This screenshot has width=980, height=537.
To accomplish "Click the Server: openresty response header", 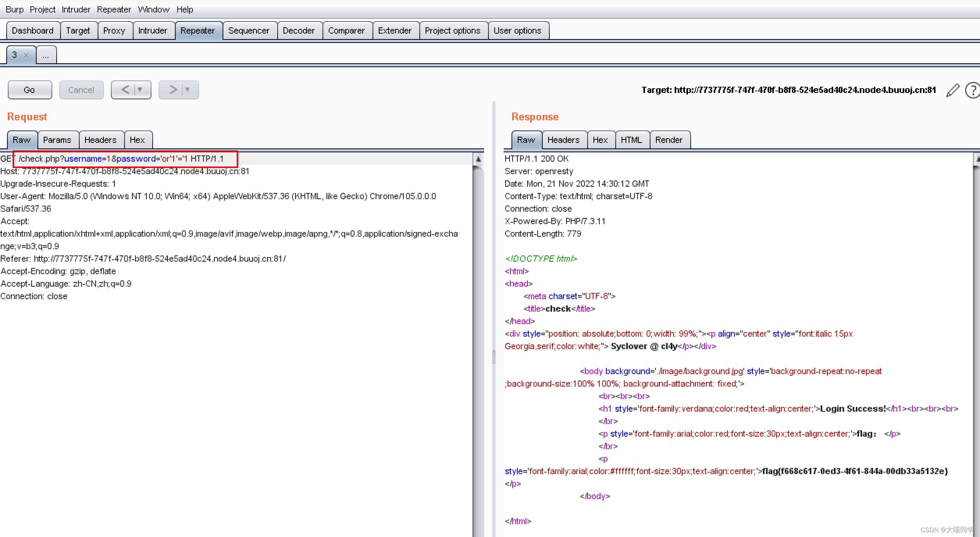I will [x=539, y=171].
